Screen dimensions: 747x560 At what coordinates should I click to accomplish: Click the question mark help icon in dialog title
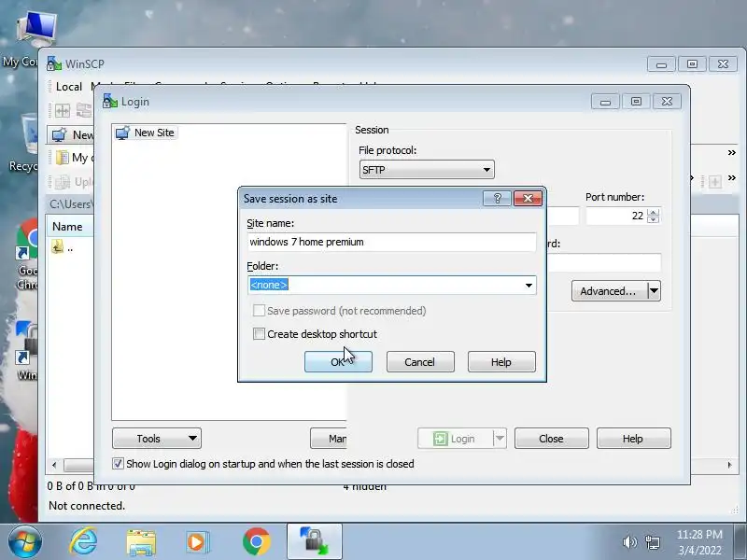pos(497,199)
